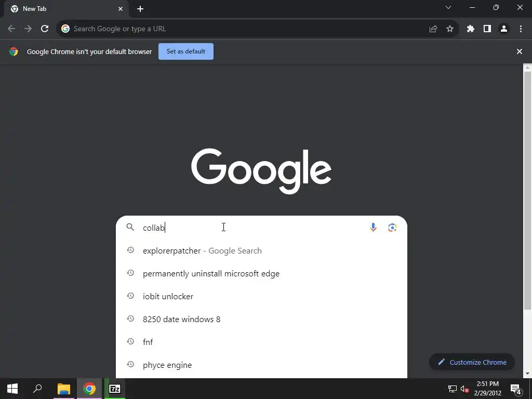The height and width of the screenshot is (399, 532).
Task: Click the Google logo
Action: pos(261,171)
